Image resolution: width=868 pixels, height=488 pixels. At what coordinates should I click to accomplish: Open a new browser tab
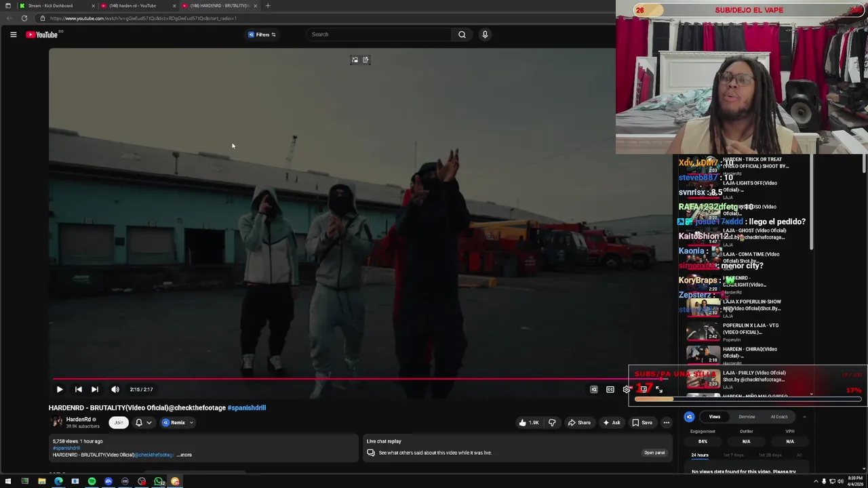(x=268, y=5)
